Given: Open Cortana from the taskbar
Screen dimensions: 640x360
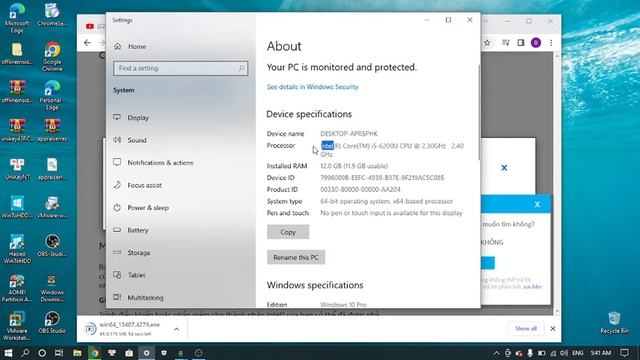Looking at the screenshot, I should click(x=42, y=353).
